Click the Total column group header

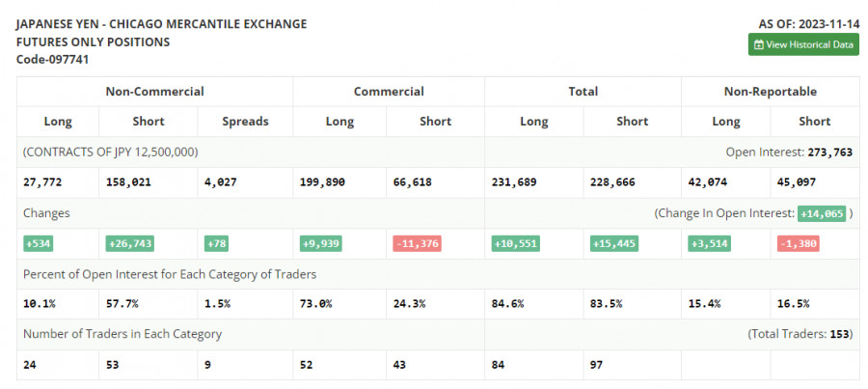583,92
